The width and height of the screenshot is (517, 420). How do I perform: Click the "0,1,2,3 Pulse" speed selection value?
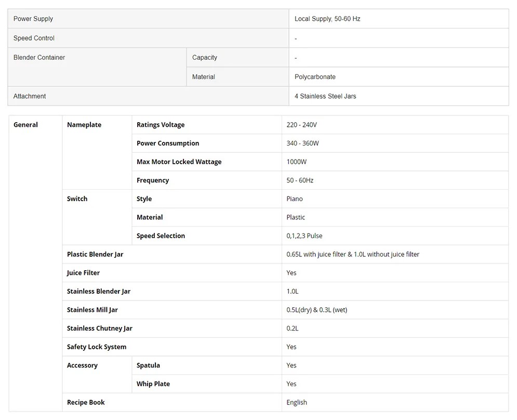tap(304, 236)
